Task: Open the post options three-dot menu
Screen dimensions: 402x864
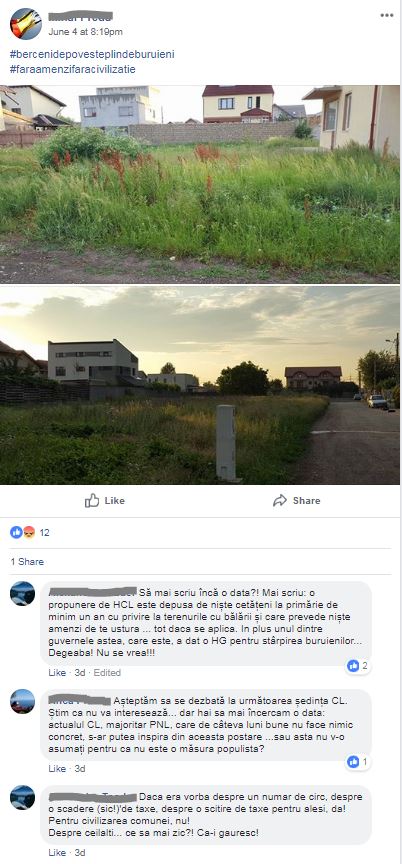Action: click(x=387, y=15)
